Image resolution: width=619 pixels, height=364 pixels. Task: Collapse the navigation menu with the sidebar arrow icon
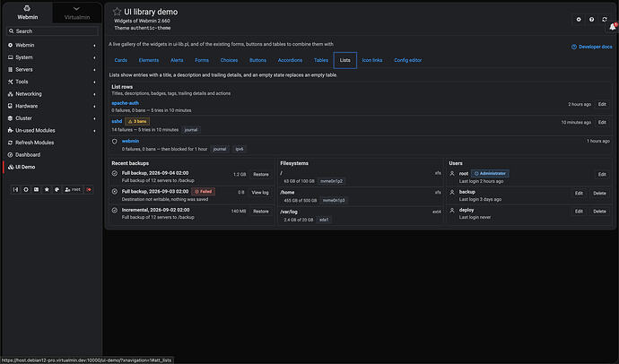pos(15,190)
